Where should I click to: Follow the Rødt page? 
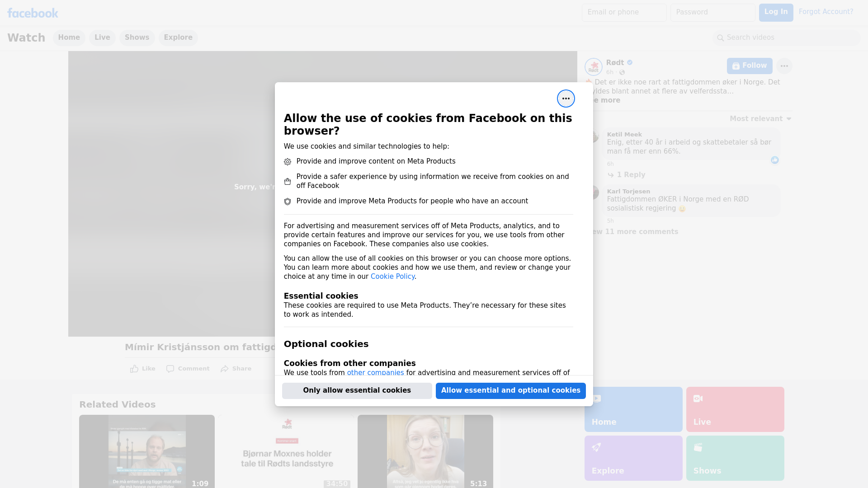click(x=750, y=66)
